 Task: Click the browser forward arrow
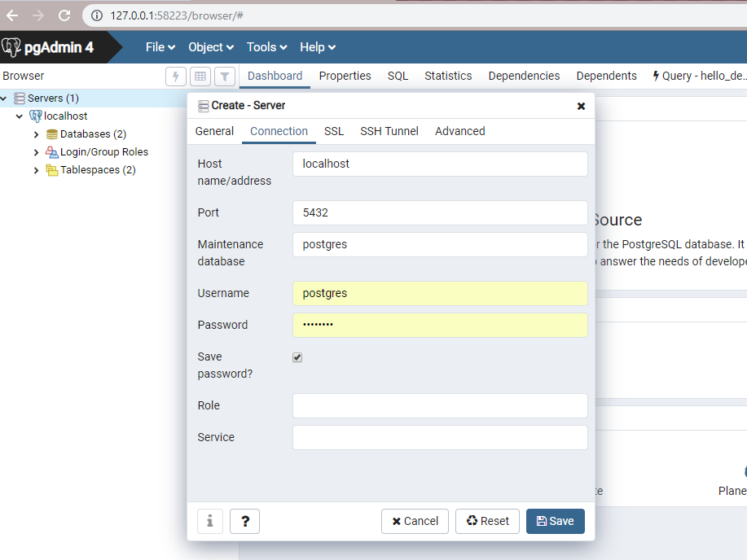38,15
